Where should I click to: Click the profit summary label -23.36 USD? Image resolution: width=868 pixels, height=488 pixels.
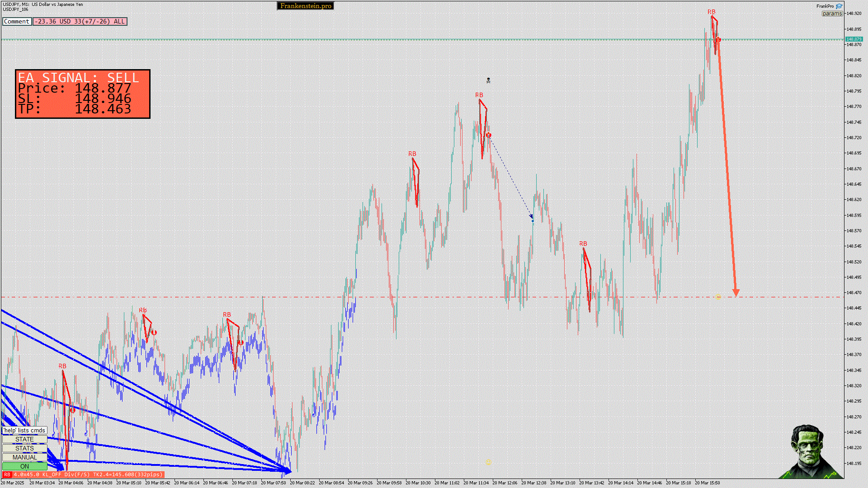coord(80,21)
